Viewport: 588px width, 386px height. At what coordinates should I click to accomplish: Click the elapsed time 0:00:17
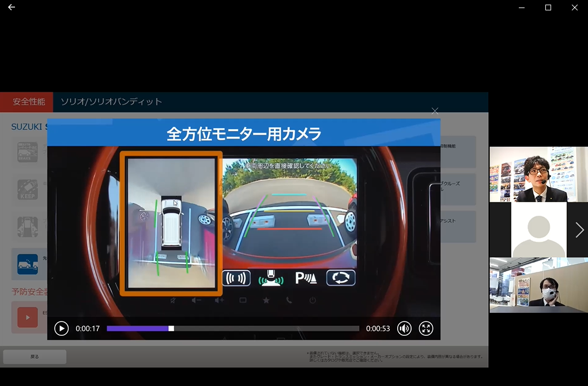(x=88, y=328)
